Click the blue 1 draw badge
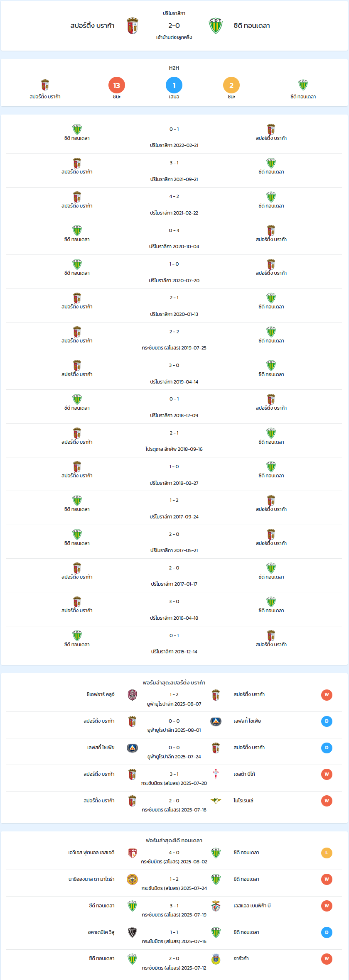The width and height of the screenshot is (349, 980). (174, 86)
